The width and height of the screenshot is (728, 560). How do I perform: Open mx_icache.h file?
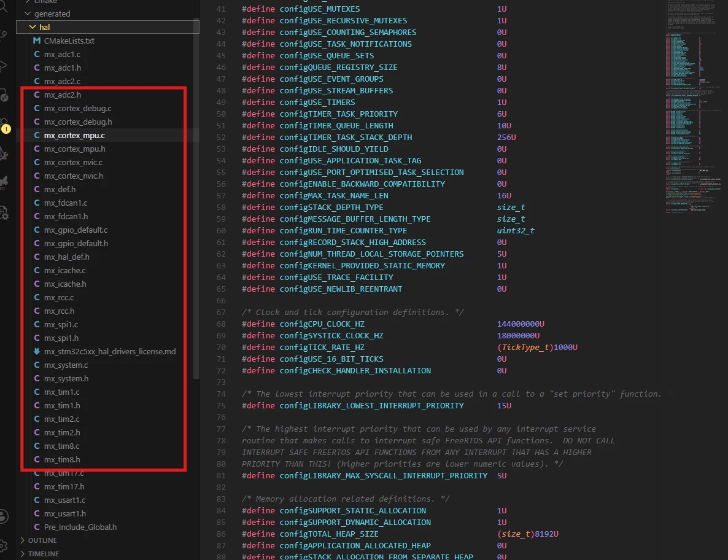coord(65,284)
